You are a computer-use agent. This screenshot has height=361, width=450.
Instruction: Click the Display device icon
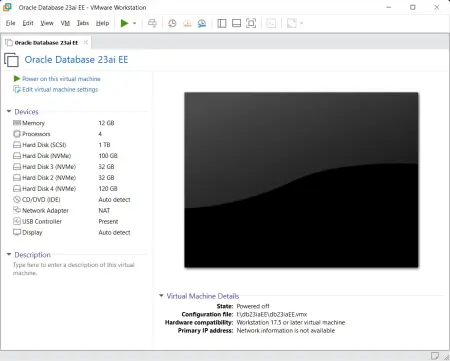tap(17, 232)
